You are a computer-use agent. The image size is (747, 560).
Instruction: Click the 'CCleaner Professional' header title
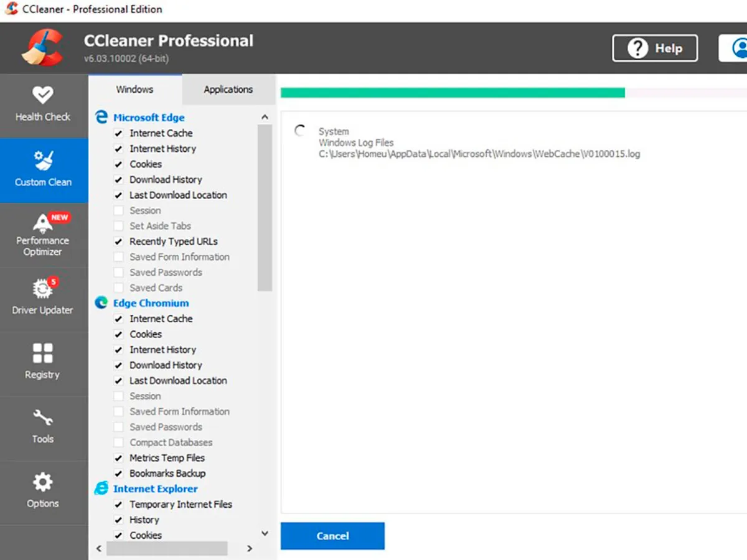[x=169, y=41]
